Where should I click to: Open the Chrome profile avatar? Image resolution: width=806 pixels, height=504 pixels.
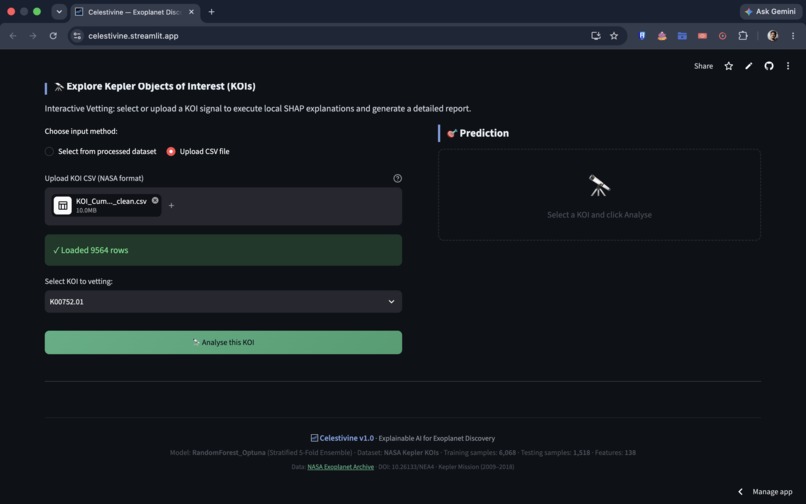772,36
